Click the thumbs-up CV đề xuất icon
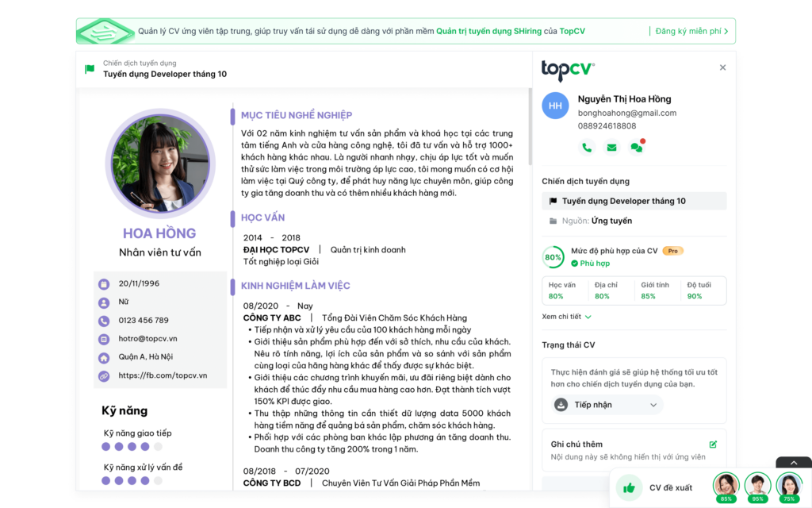 click(629, 488)
